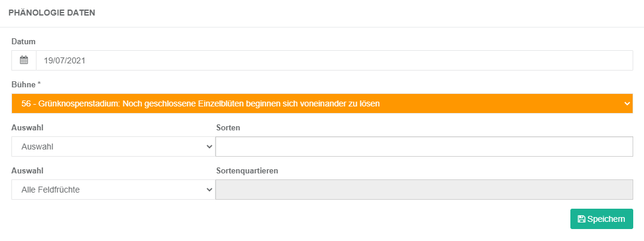Click the chevron arrow of orange Bühne dropdown
This screenshot has width=644, height=241.
tap(627, 104)
